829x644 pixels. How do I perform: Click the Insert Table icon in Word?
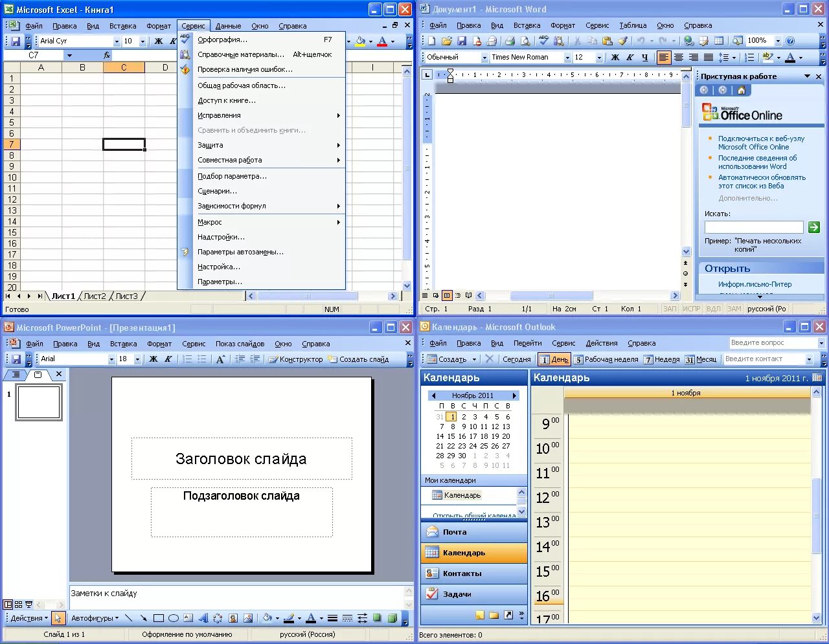point(719,41)
